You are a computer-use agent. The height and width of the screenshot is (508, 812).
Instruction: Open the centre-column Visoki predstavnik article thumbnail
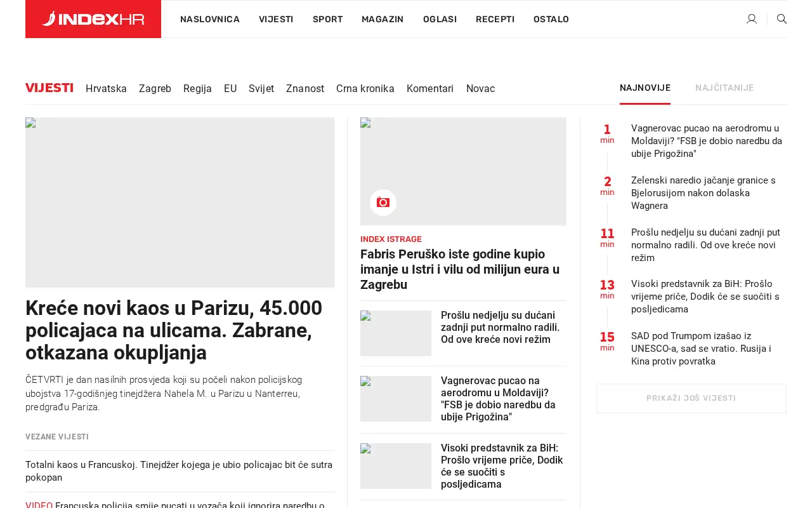click(x=396, y=466)
